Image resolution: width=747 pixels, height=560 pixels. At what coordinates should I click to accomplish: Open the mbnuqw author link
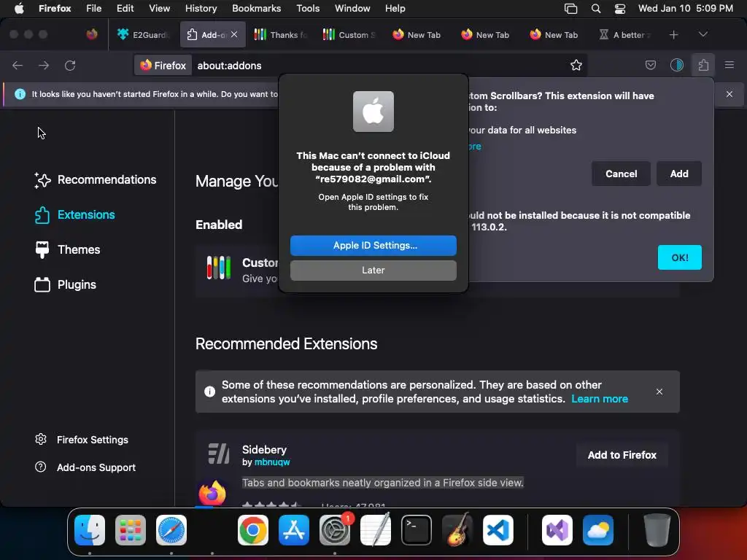[272, 462]
